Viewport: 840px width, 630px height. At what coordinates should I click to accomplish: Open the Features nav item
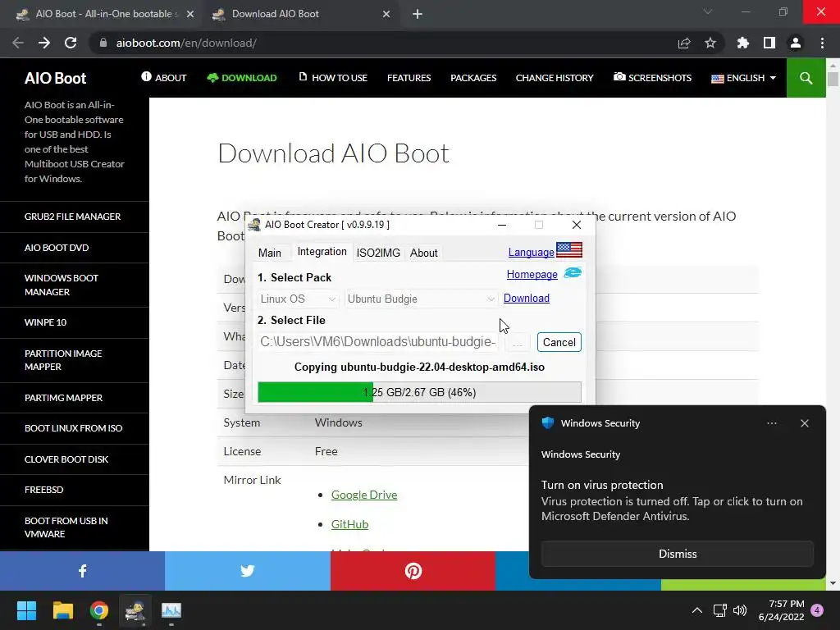click(x=409, y=78)
